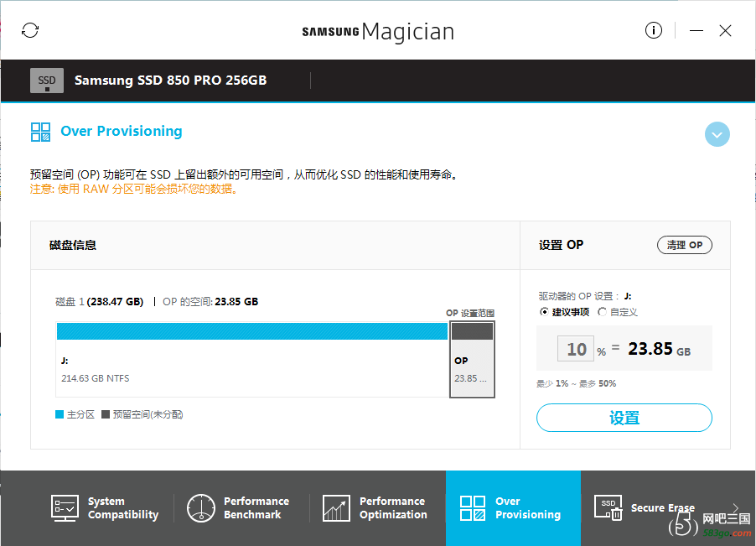Image resolution: width=756 pixels, height=546 pixels.
Task: Click the 清理 OP button
Action: tap(684, 245)
